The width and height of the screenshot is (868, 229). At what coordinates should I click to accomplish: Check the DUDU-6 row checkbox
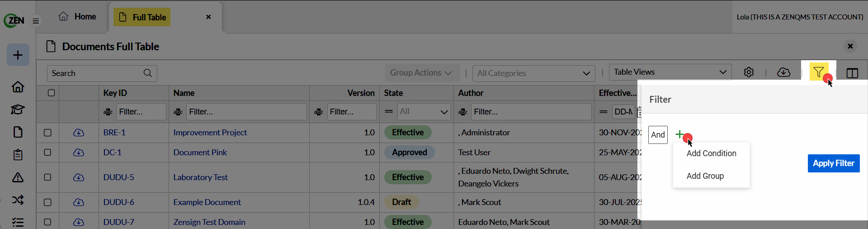47,202
